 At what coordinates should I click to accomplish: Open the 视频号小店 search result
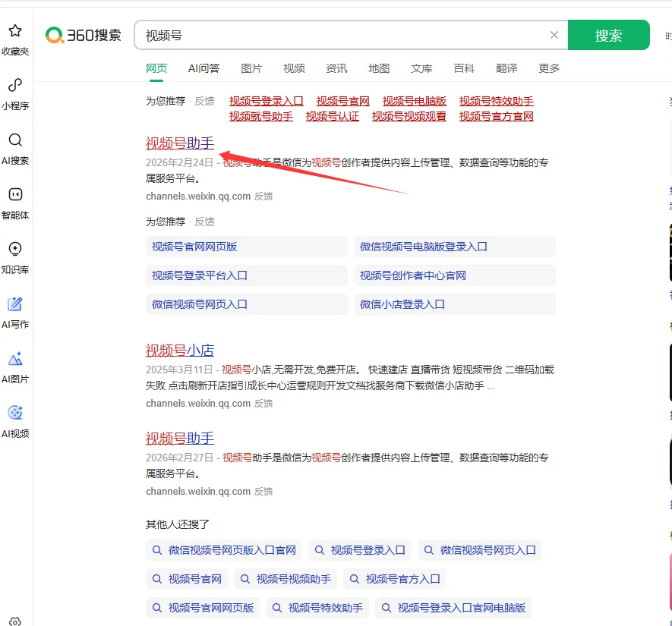[x=180, y=351]
